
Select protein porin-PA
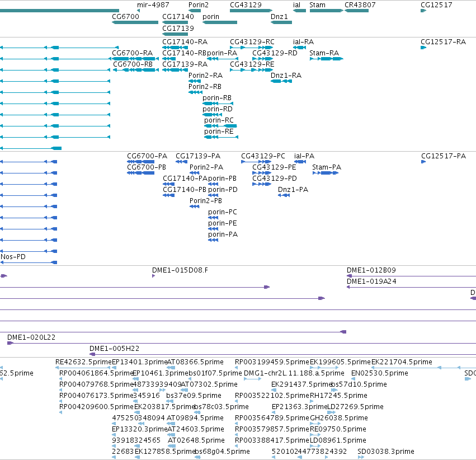[213, 241]
